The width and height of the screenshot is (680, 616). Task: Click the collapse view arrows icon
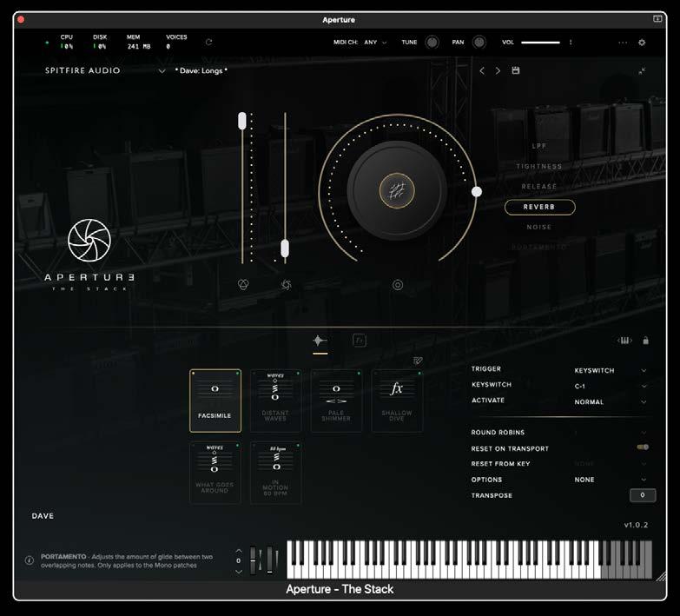click(642, 70)
